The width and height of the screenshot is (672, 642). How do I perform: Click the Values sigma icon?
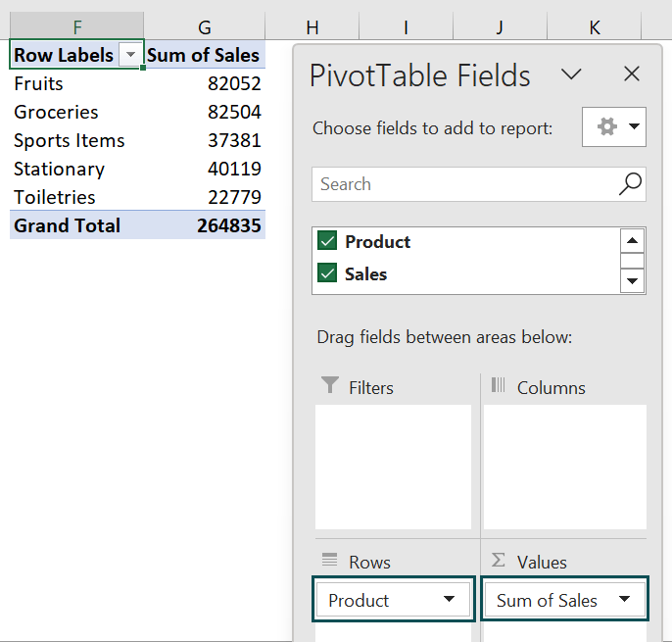[498, 560]
